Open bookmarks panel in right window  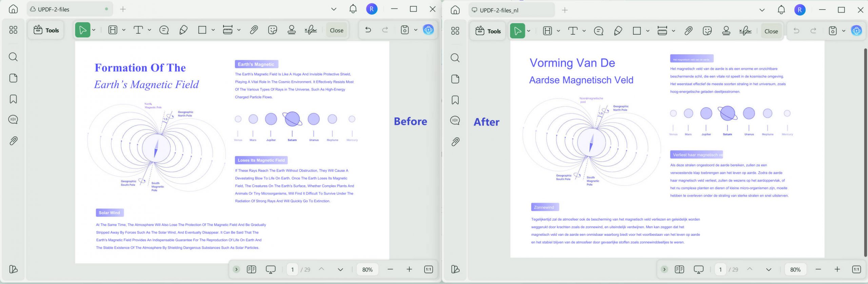tap(455, 100)
